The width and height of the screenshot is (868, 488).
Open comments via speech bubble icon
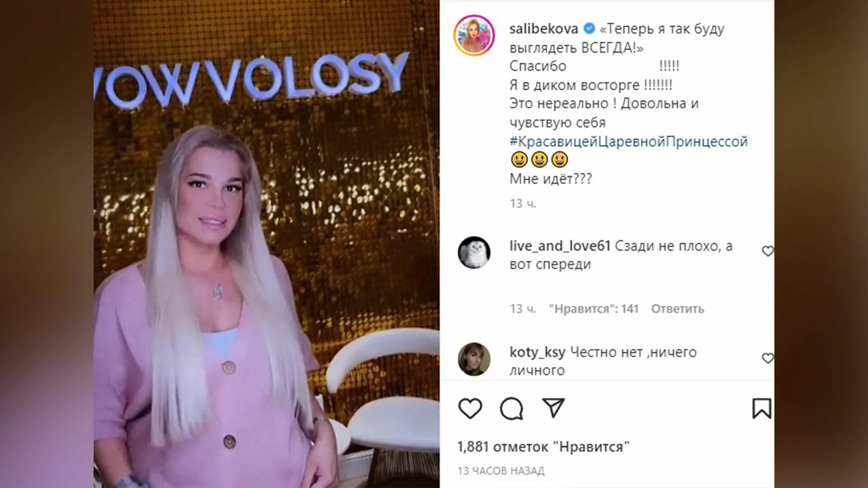coord(511,408)
